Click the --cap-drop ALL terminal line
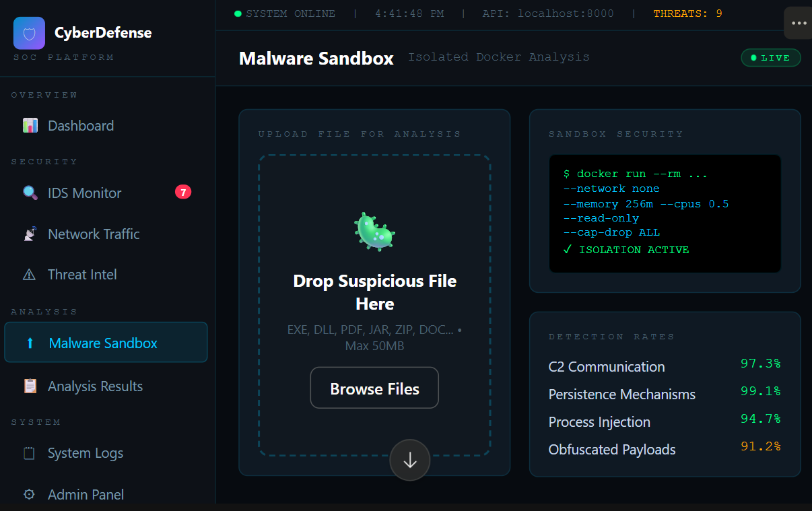This screenshot has height=511, width=812. [612, 233]
